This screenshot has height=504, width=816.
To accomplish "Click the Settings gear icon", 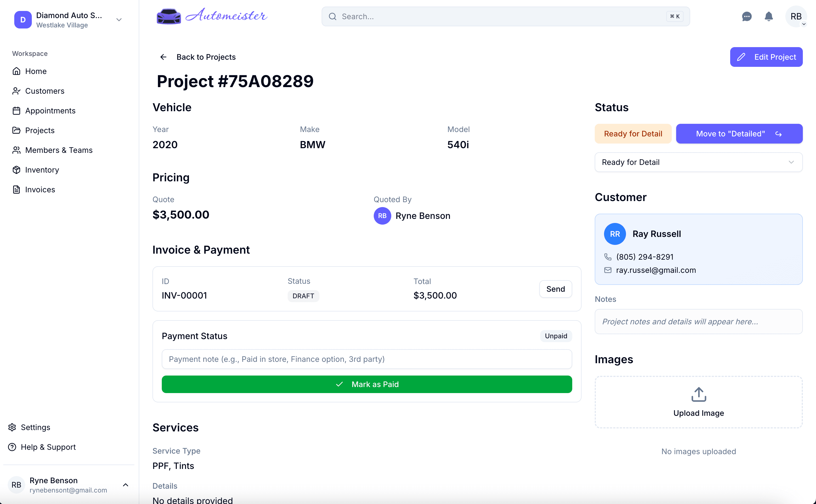I will point(12,427).
